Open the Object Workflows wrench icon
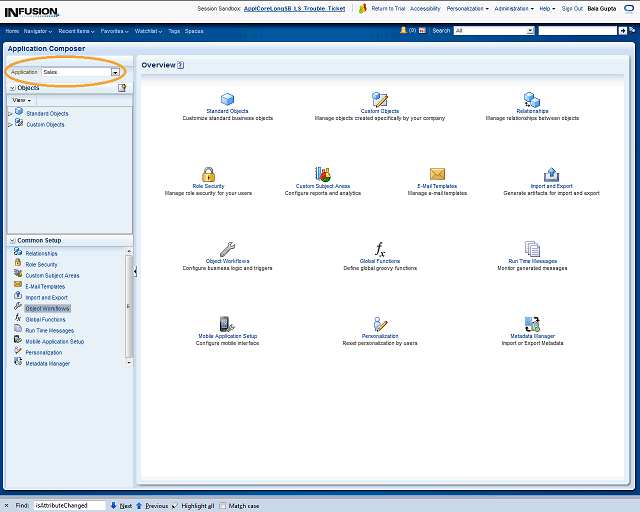 pos(227,249)
